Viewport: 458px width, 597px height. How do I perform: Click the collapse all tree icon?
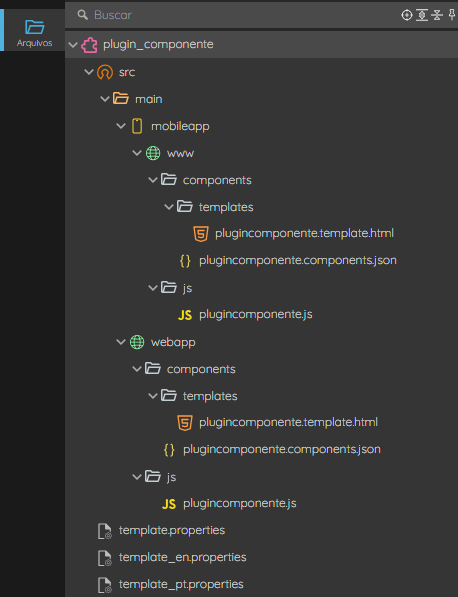tap(437, 15)
